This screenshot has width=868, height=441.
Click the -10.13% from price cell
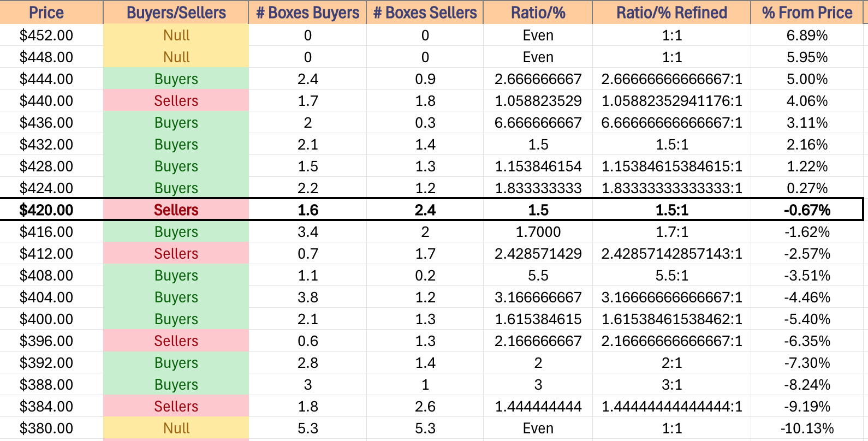coord(807,428)
